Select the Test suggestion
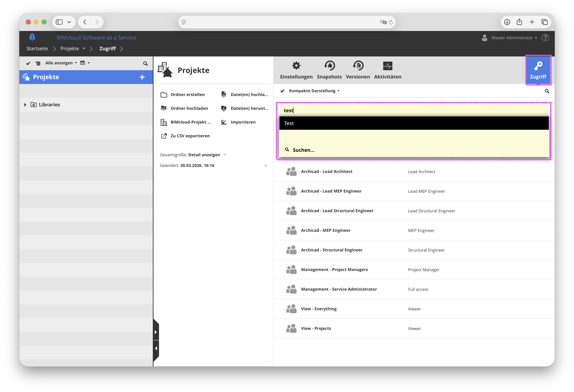This screenshot has height=392, width=574. pyautogui.click(x=414, y=123)
